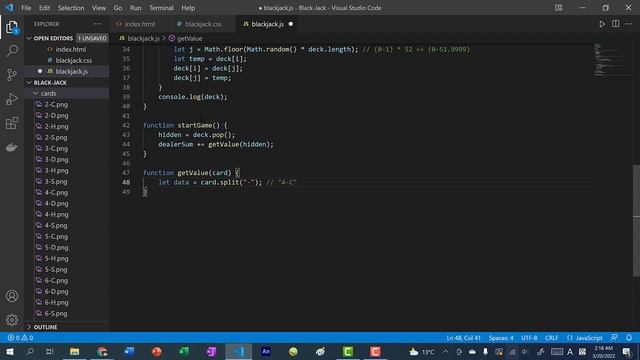Open Explorer panel More Actions ellipsis

(x=98, y=24)
